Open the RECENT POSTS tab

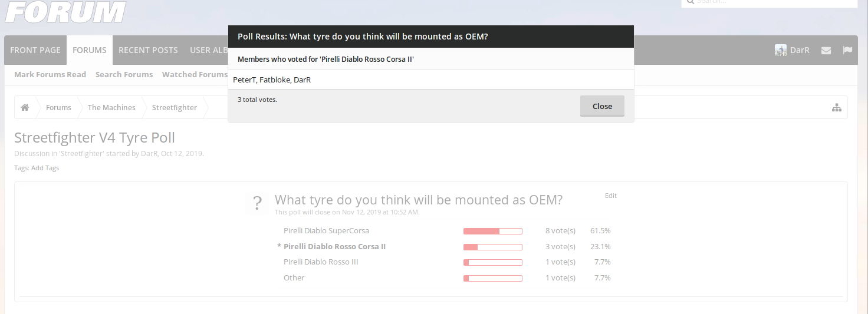click(x=148, y=50)
